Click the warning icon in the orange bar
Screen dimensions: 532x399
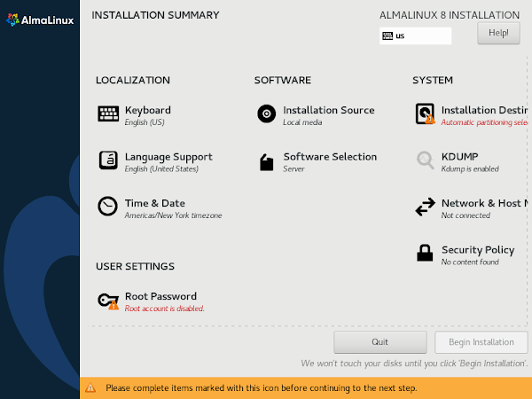coord(90,387)
